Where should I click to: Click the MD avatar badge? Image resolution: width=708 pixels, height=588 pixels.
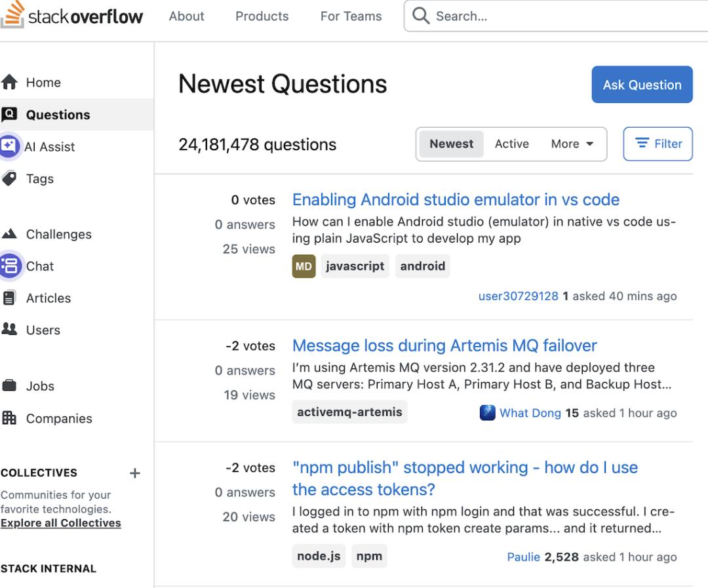(304, 266)
